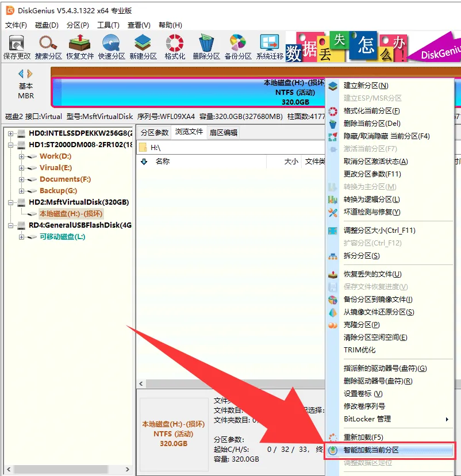Click the 拆分分区 icon in context menu

333,256
